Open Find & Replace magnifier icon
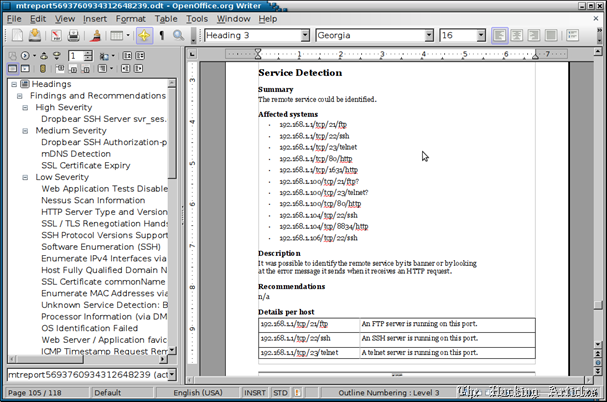 (x=178, y=35)
